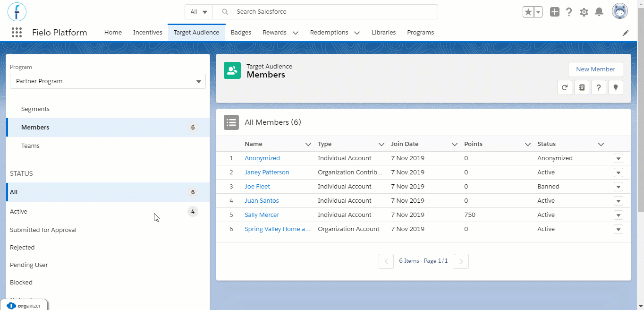Open the Libraries tab
Screen dimensions: 644x310
(383, 33)
